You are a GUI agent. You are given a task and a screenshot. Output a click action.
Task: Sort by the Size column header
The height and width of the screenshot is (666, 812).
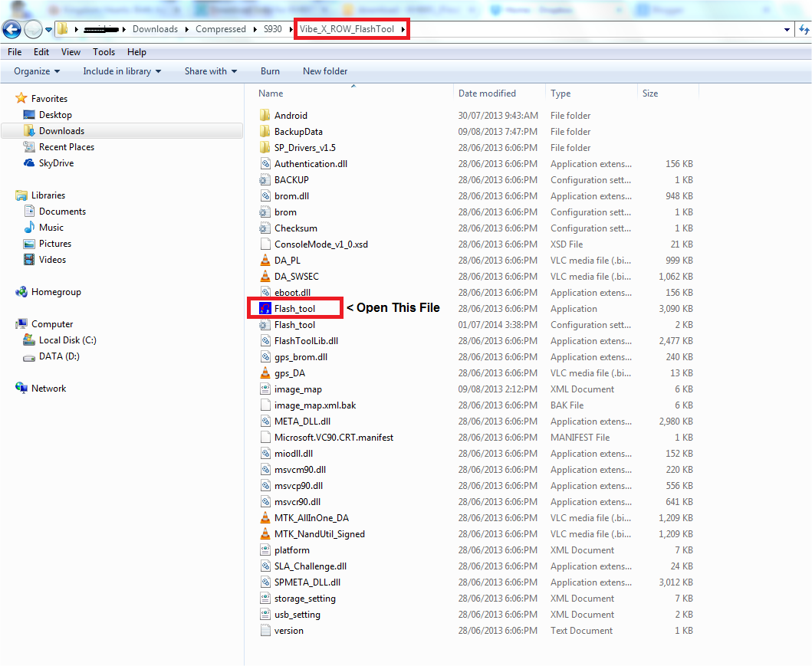click(x=650, y=94)
